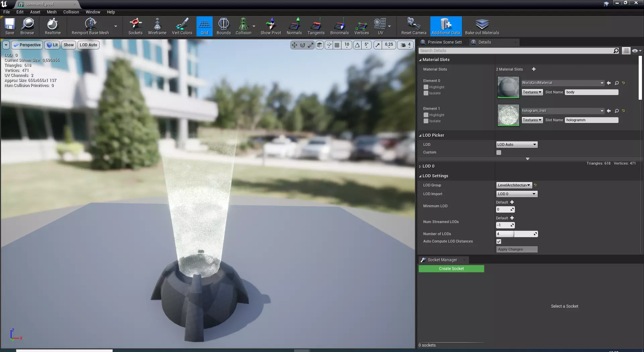Select scale gizmo mode in viewport
Image resolution: width=644 pixels, height=352 pixels.
pyautogui.click(x=311, y=45)
